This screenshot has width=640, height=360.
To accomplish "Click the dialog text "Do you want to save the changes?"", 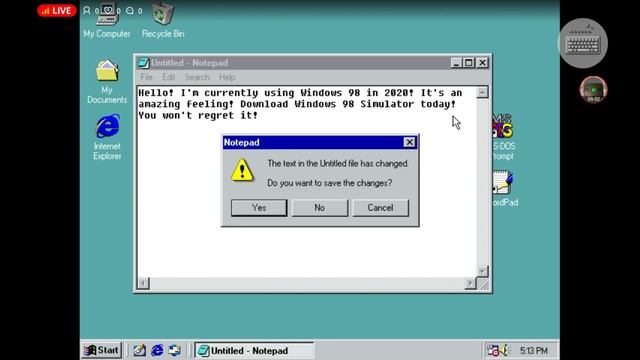I will coord(329,183).
